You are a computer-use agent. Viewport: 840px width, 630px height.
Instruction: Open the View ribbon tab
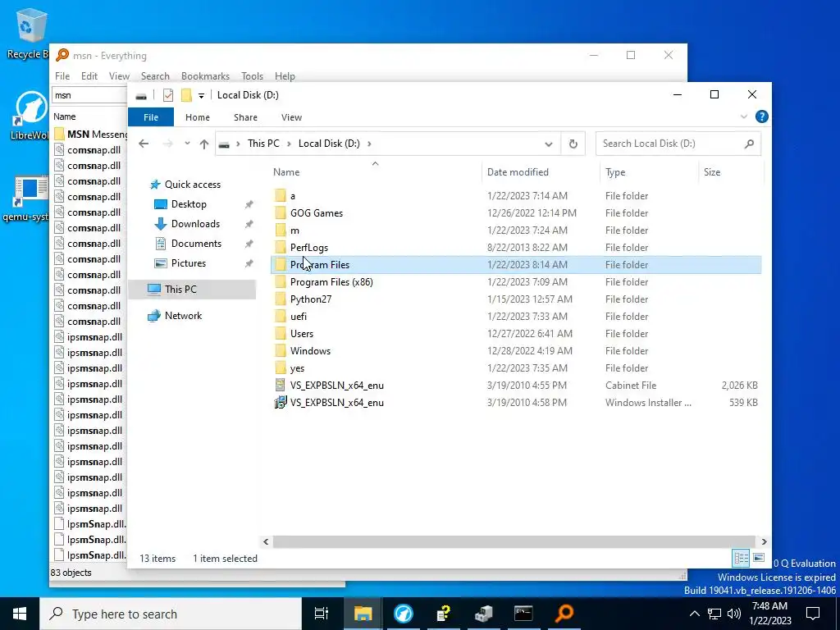(x=291, y=117)
